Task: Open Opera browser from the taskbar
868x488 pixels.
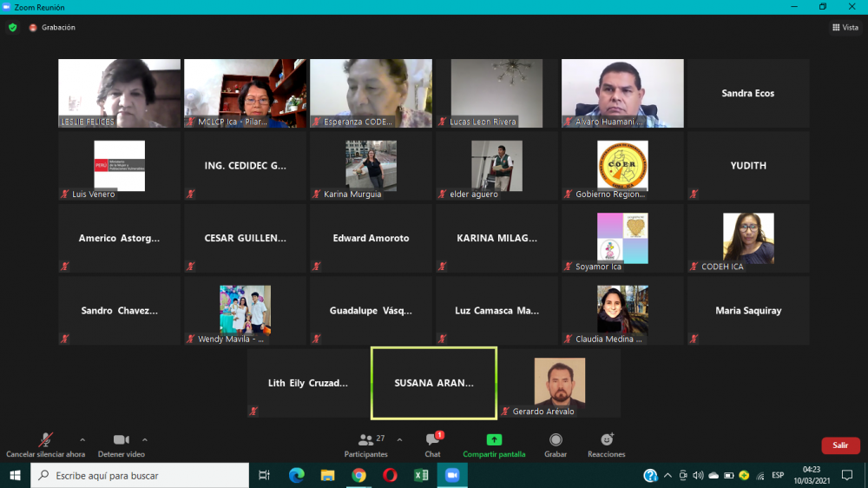Action: click(390, 475)
